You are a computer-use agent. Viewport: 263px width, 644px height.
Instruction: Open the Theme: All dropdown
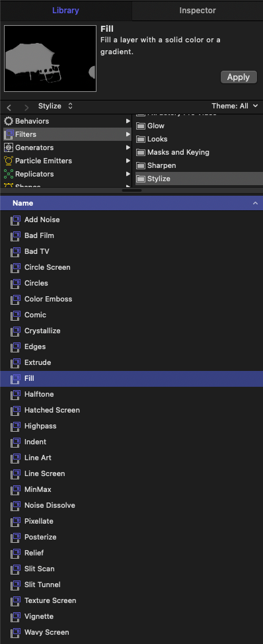click(235, 106)
